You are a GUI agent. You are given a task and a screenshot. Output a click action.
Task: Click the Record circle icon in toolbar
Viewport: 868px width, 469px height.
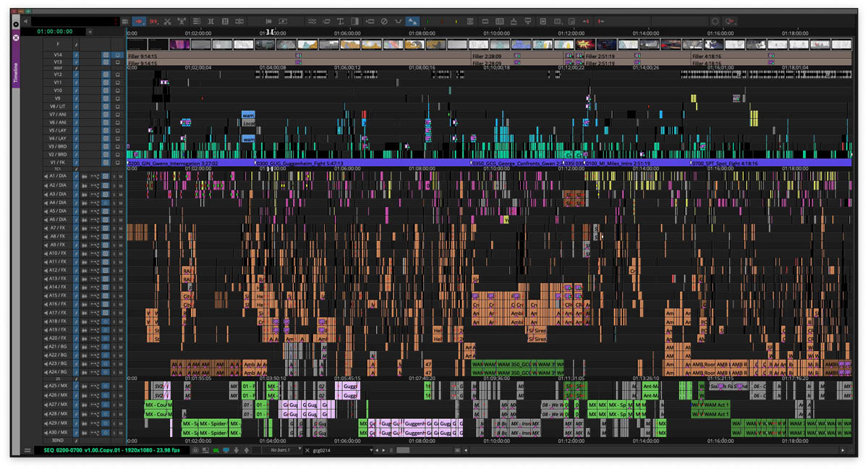point(715,22)
